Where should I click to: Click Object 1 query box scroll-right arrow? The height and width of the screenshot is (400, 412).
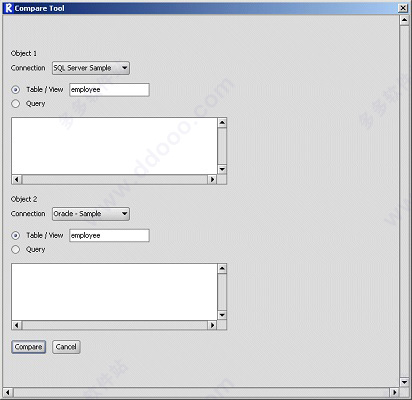pyautogui.click(x=212, y=179)
